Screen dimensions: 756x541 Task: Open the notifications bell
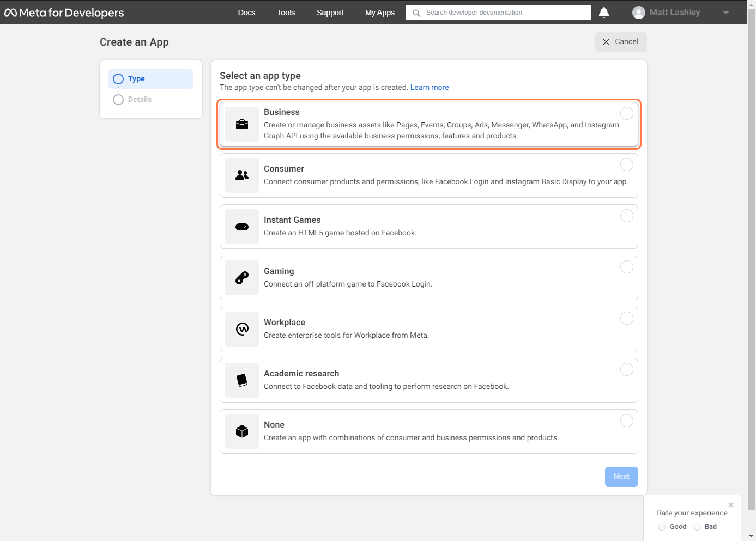pyautogui.click(x=604, y=13)
